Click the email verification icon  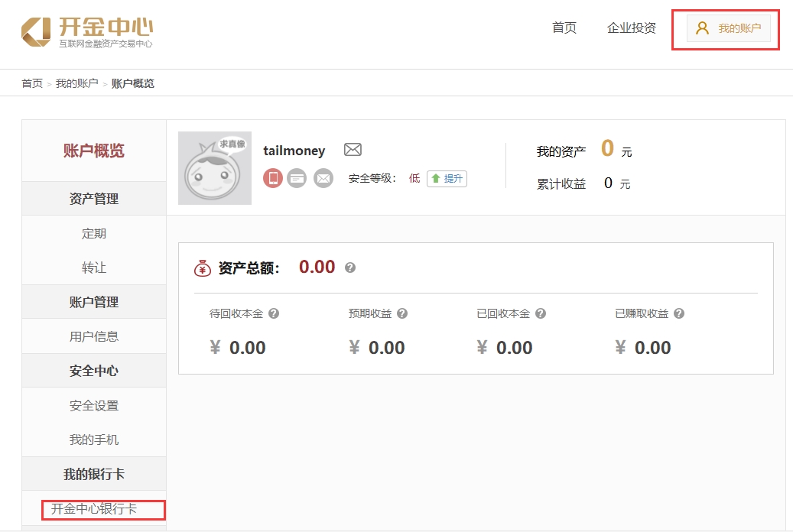[x=323, y=178]
